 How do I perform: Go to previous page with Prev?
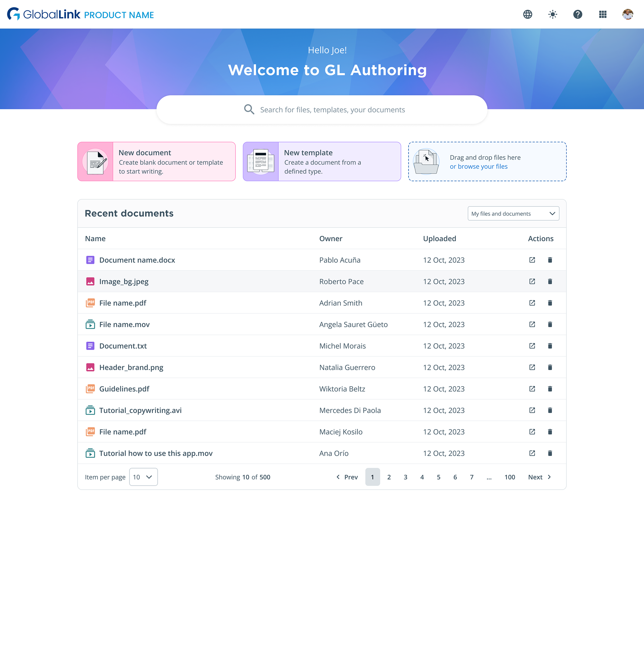coord(347,477)
